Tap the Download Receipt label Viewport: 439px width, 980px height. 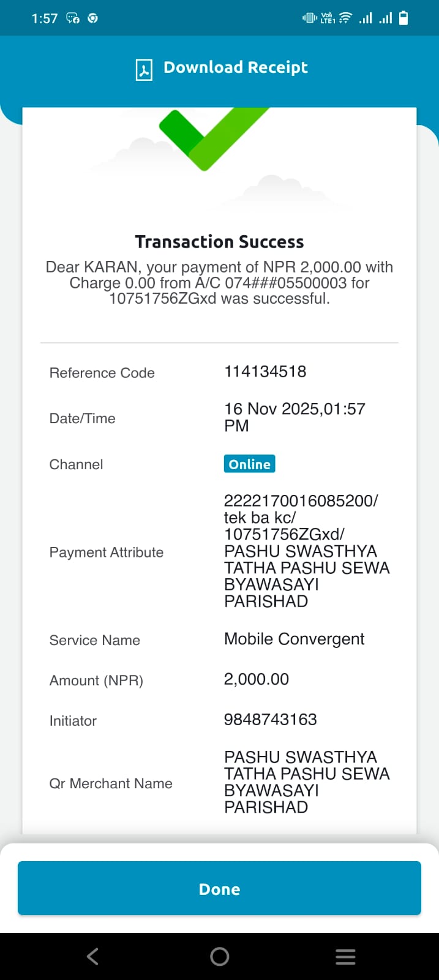(x=236, y=67)
